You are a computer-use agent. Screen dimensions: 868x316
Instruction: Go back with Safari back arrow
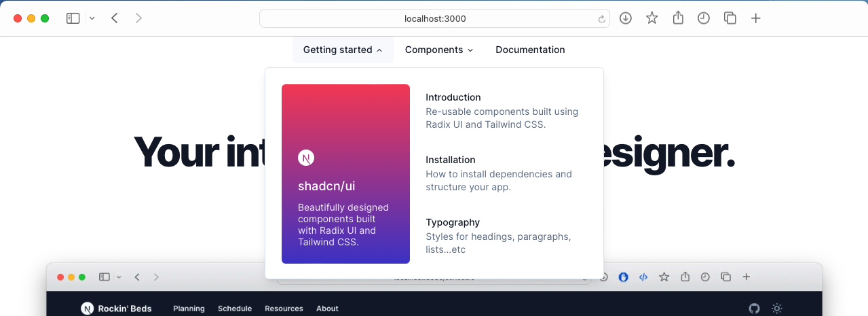(115, 18)
